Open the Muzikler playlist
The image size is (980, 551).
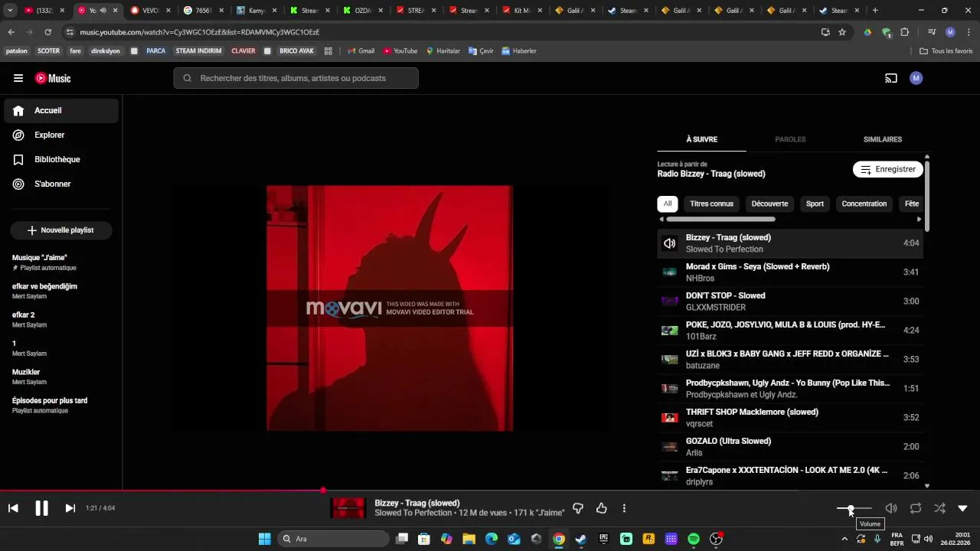(x=61, y=377)
